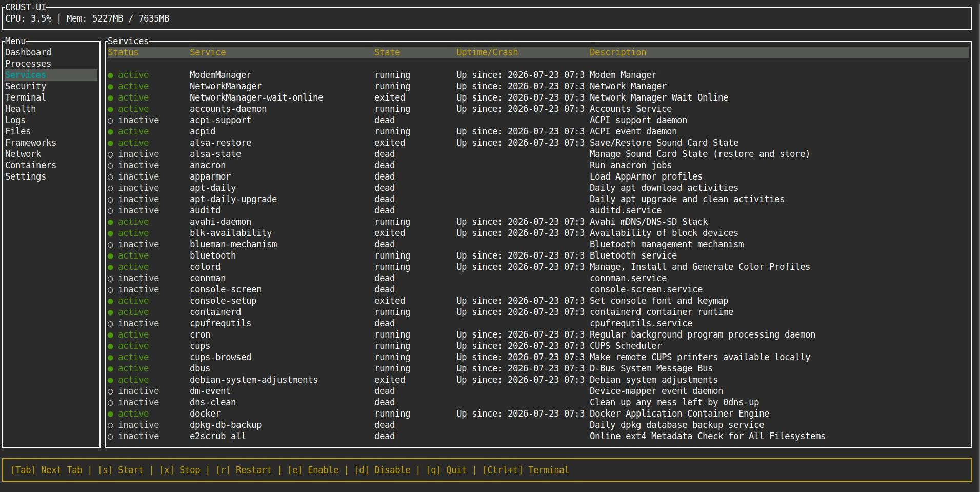Click the green status dot for cron

tap(110, 335)
